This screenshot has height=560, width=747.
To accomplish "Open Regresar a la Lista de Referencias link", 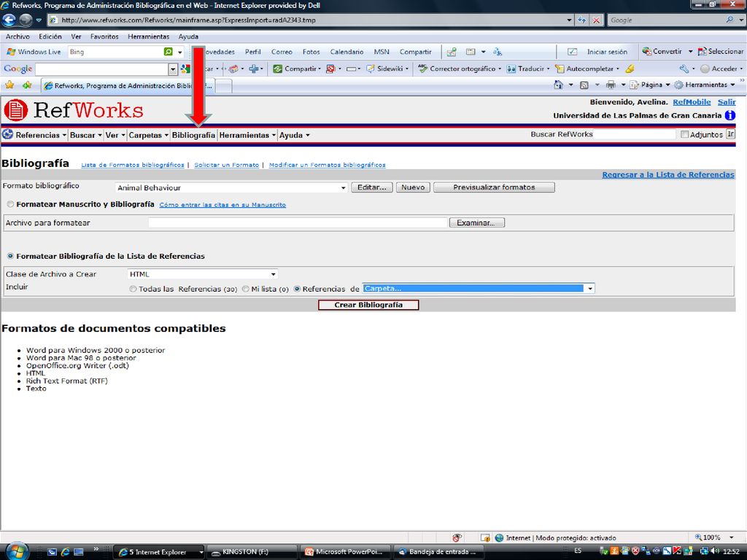I will pyautogui.click(x=668, y=175).
